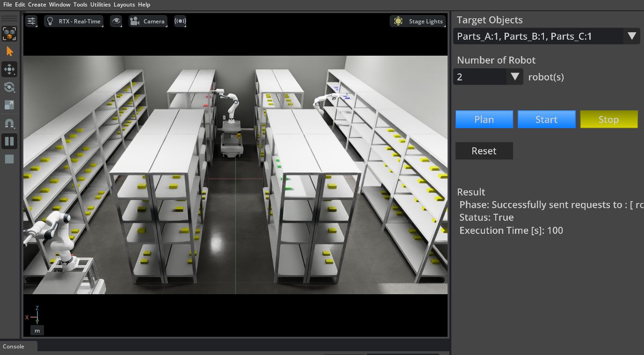Image resolution: width=644 pixels, height=355 pixels.
Task: Click the orange selection arrow tool
Action: pyautogui.click(x=9, y=51)
